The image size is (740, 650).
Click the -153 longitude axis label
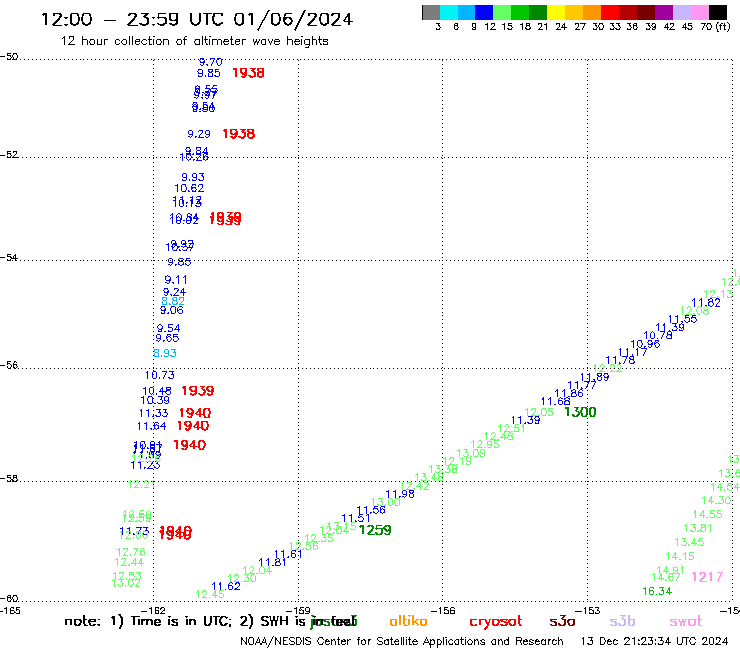pos(588,610)
